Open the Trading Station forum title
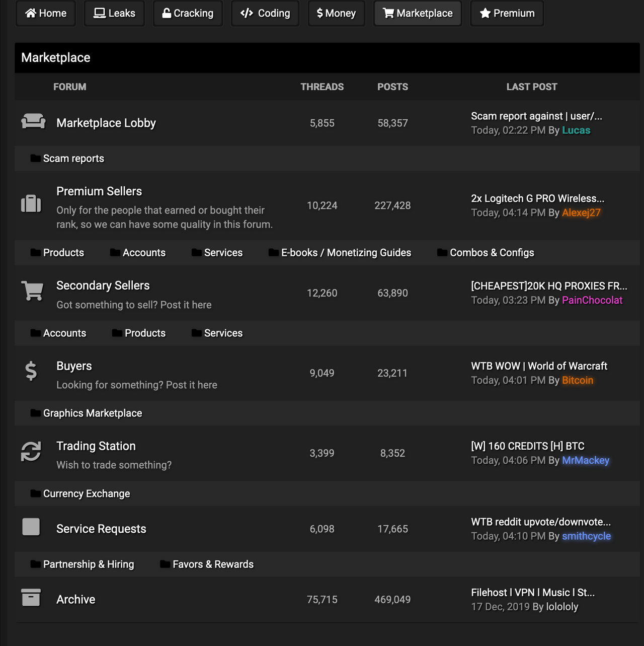This screenshot has width=644, height=646. pos(96,446)
